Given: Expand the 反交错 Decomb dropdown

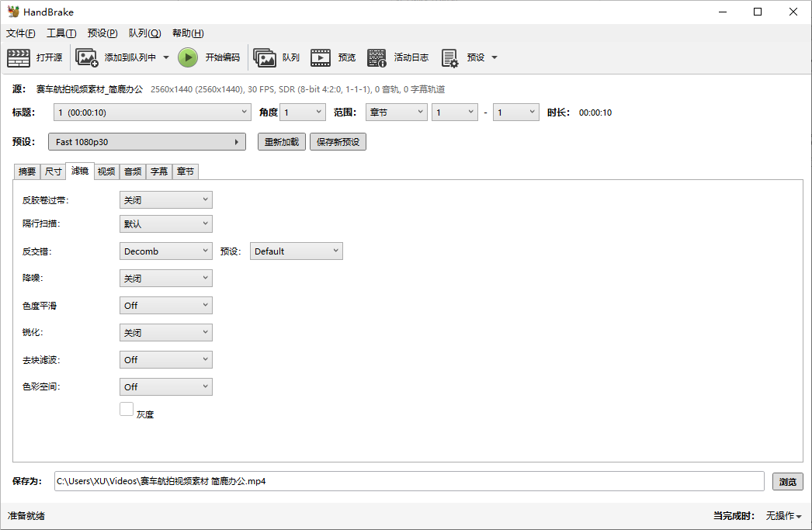Looking at the screenshot, I should pos(165,251).
